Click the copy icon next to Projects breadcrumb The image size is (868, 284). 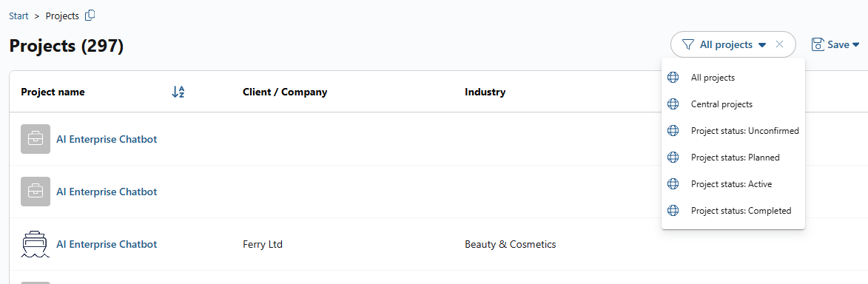[90, 16]
